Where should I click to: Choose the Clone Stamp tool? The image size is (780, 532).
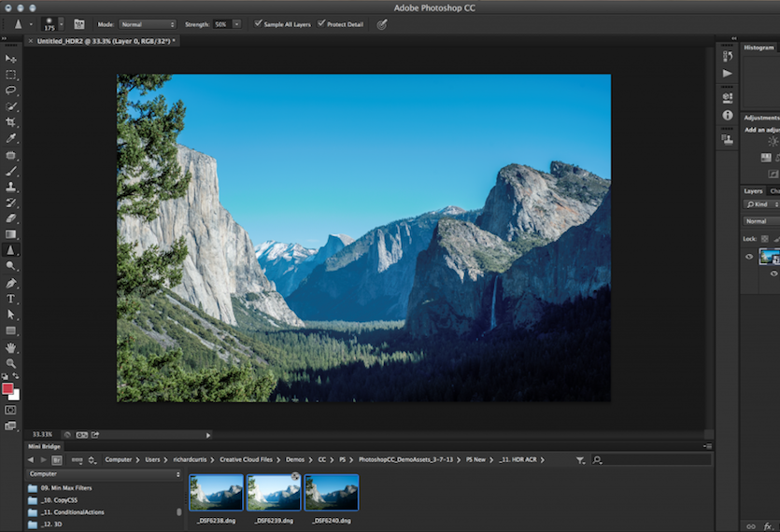click(10, 187)
